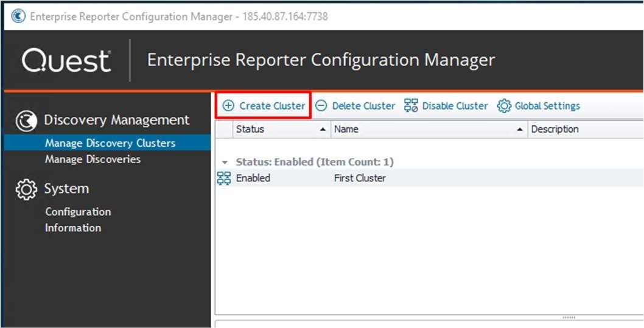This screenshot has width=644, height=328.
Task: Sort by the Name column header
Action: [x=429, y=129]
